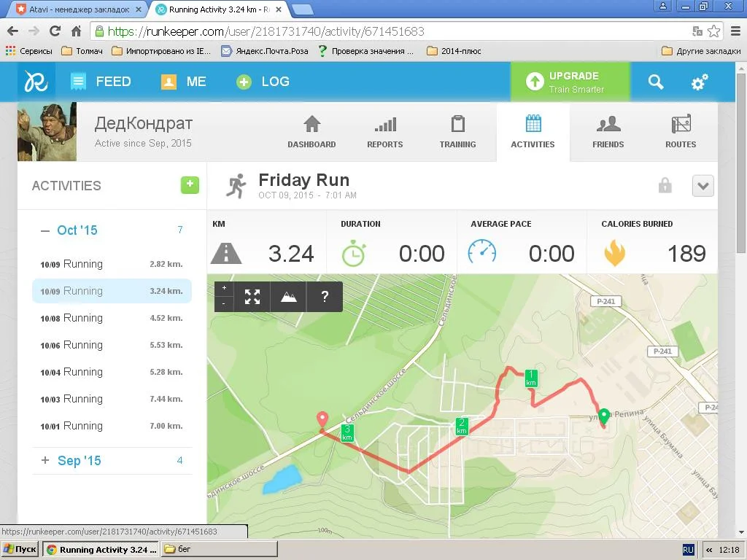The height and width of the screenshot is (560, 747).
Task: Click the road distance icon
Action: pyautogui.click(x=226, y=253)
